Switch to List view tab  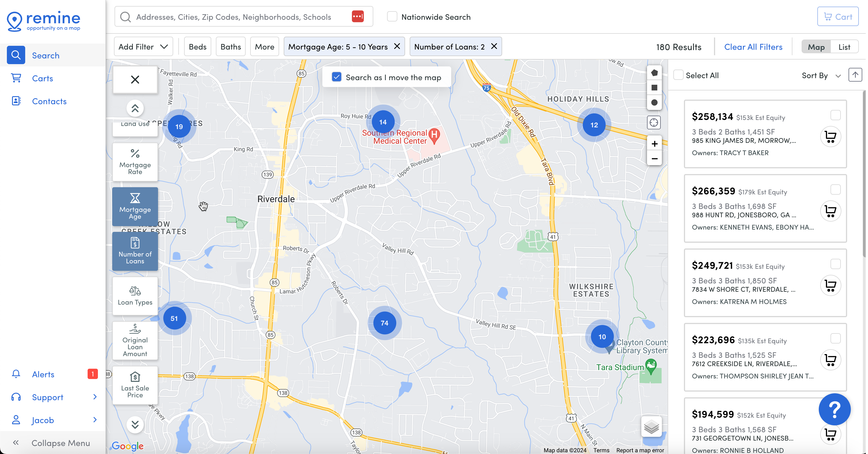(844, 46)
